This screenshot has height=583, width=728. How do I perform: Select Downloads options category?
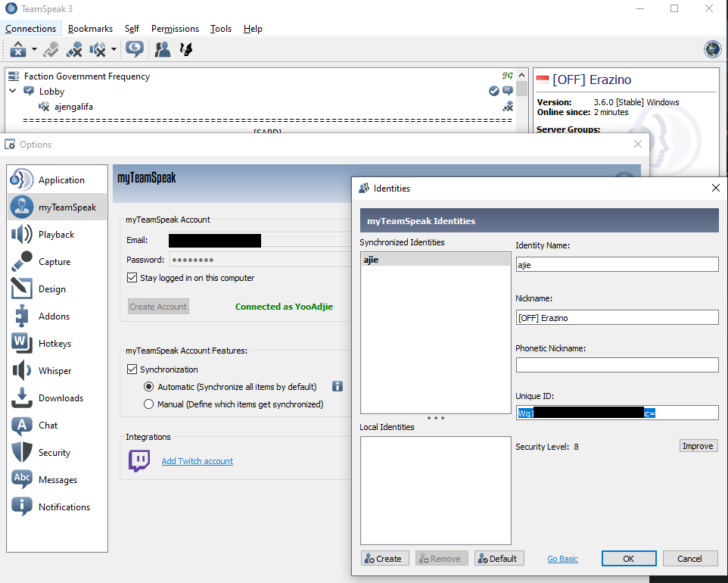pos(57,398)
